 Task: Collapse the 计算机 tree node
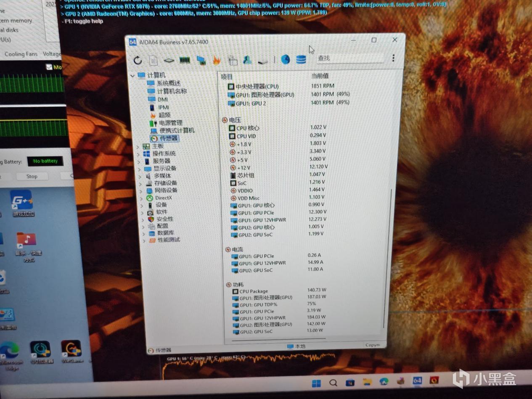coord(133,76)
